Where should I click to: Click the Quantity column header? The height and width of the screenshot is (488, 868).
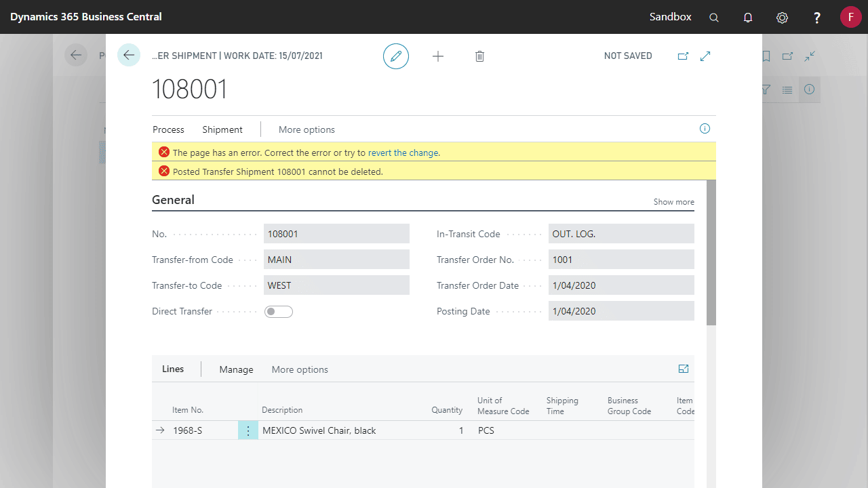(x=447, y=410)
